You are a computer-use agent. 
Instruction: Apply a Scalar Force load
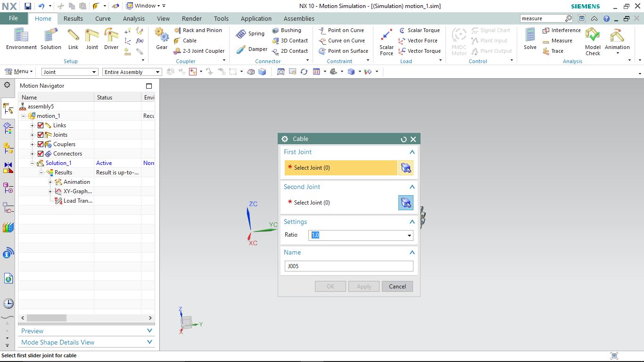(387, 41)
